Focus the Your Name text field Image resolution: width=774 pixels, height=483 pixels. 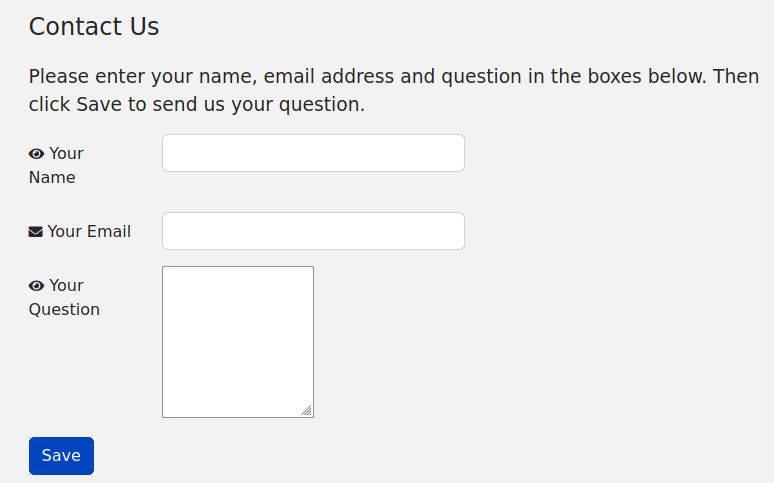tap(313, 153)
